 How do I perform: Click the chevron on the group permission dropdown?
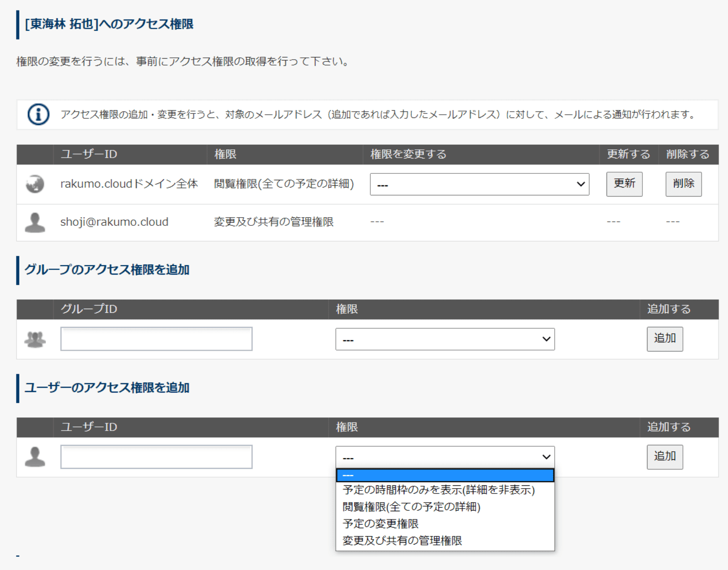[x=546, y=339]
